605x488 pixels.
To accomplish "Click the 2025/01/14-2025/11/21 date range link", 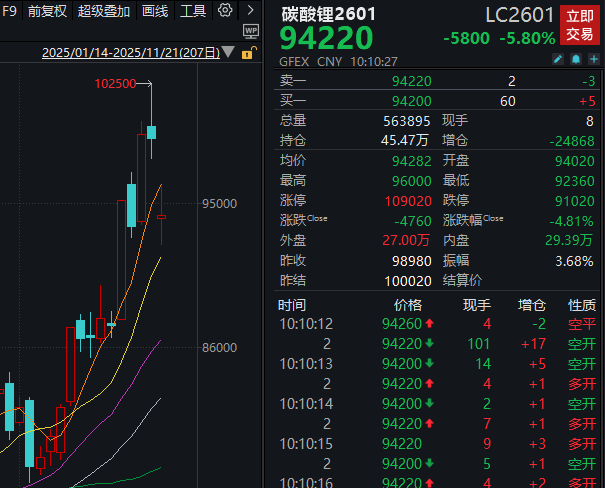I will click(130, 52).
